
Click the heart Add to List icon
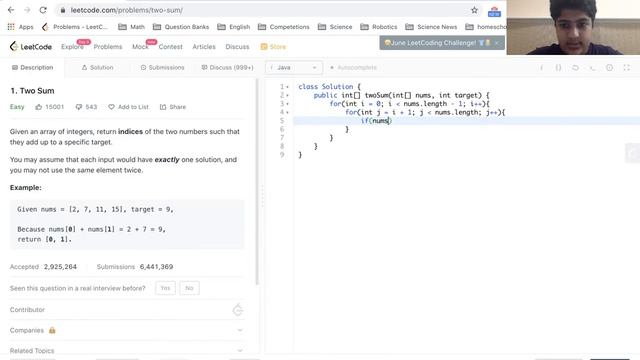111,107
